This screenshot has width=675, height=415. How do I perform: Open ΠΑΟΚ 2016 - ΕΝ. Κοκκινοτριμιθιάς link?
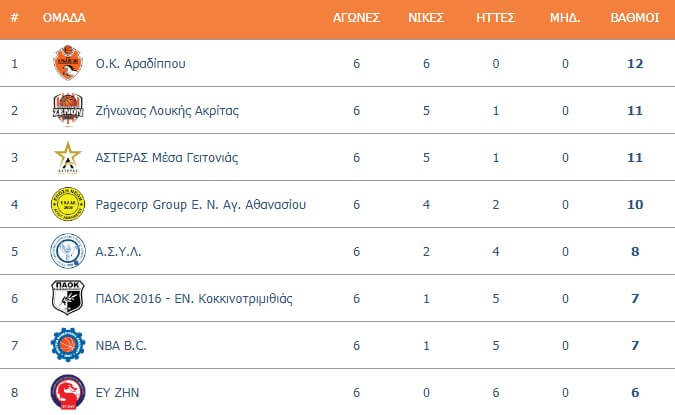pyautogui.click(x=194, y=299)
